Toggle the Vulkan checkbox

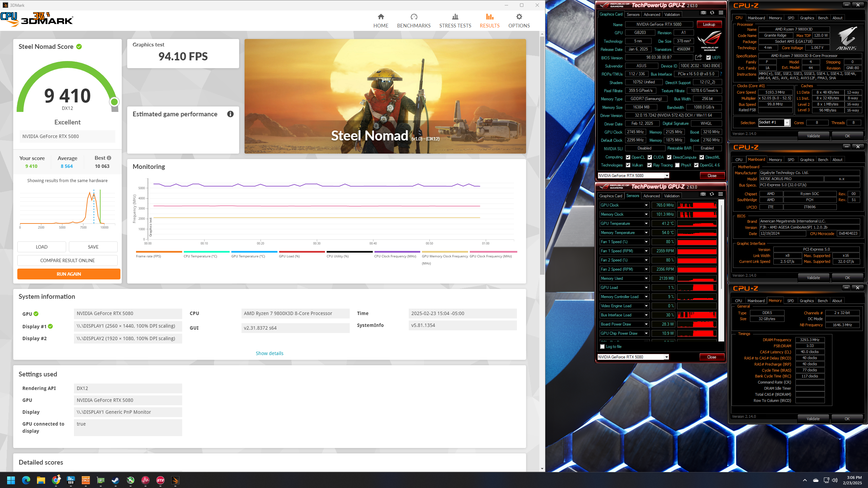point(628,165)
